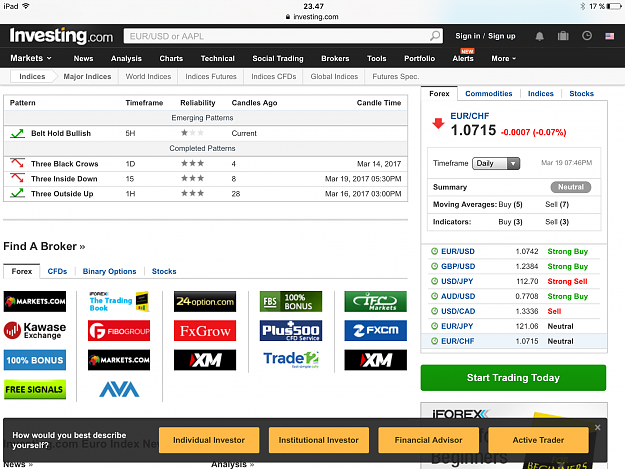Open the Alerts menu item

tap(463, 59)
